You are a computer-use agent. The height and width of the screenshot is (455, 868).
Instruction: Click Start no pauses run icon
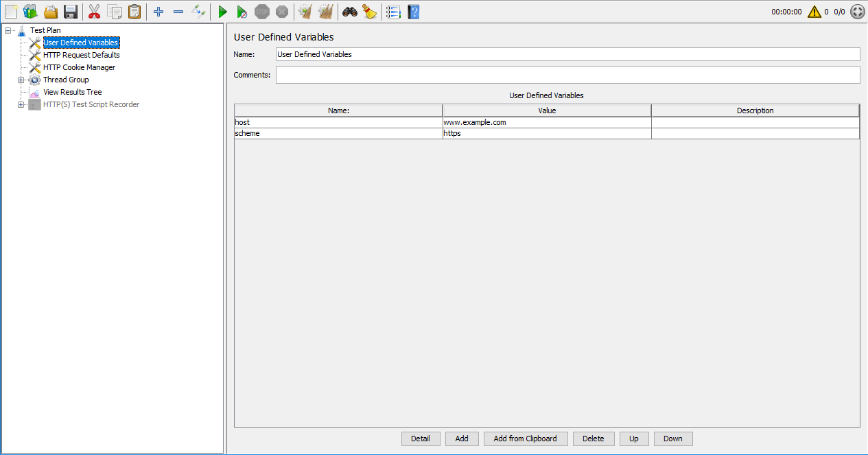pos(242,12)
